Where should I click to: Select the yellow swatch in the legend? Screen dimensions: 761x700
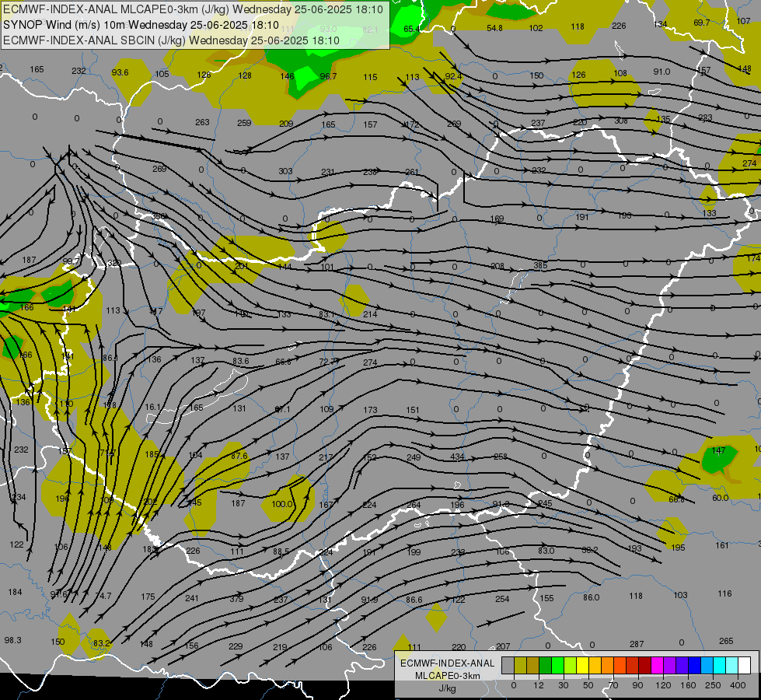tap(582, 665)
